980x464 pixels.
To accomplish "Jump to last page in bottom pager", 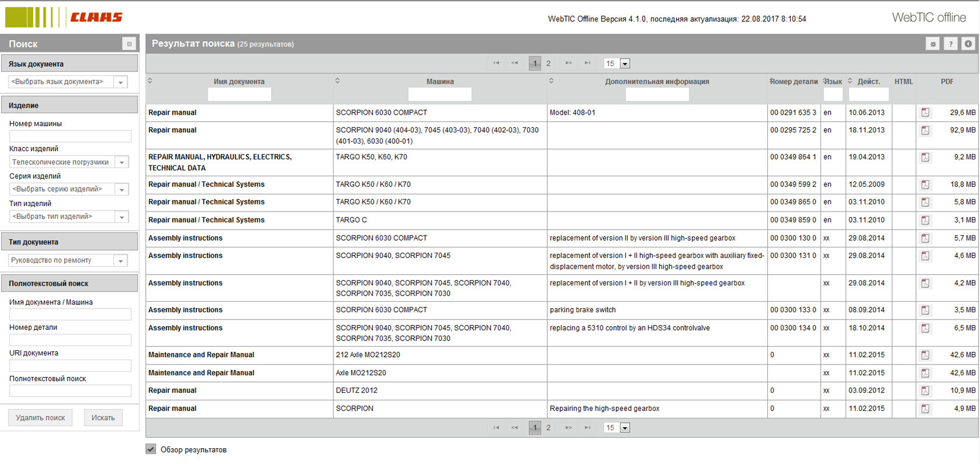I will pyautogui.click(x=587, y=428).
